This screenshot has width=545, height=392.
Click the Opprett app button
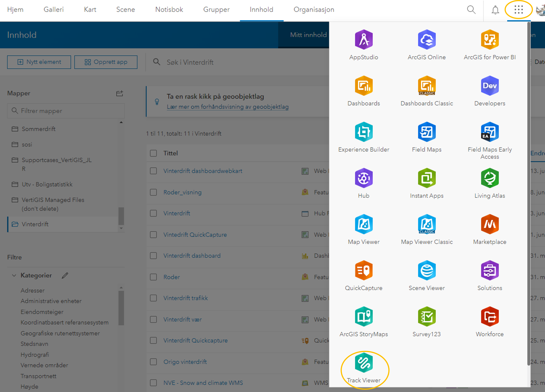coord(106,62)
